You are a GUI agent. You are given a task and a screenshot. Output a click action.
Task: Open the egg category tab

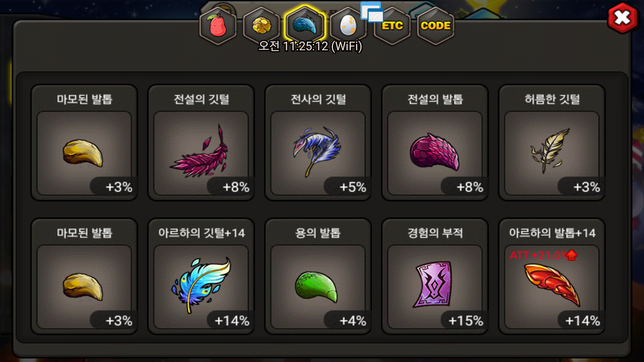coord(348,26)
